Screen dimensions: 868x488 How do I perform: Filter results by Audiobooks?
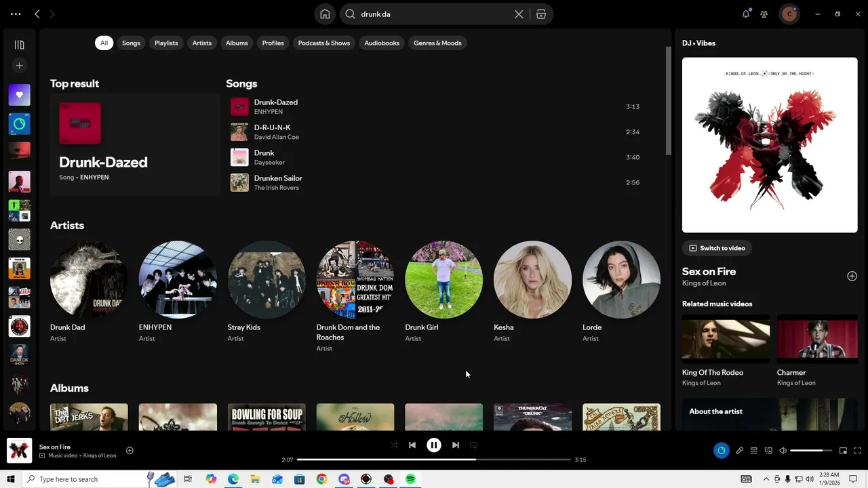pos(382,43)
